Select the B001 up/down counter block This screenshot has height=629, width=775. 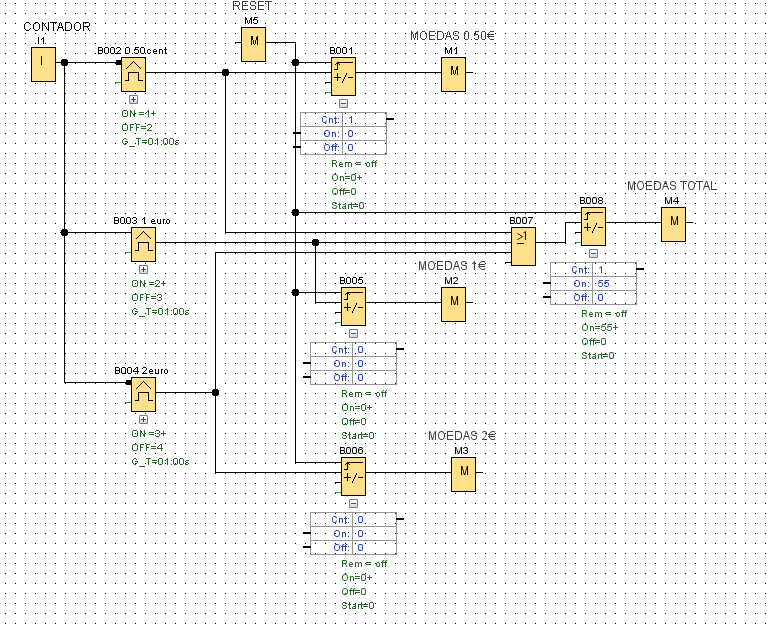(x=344, y=78)
